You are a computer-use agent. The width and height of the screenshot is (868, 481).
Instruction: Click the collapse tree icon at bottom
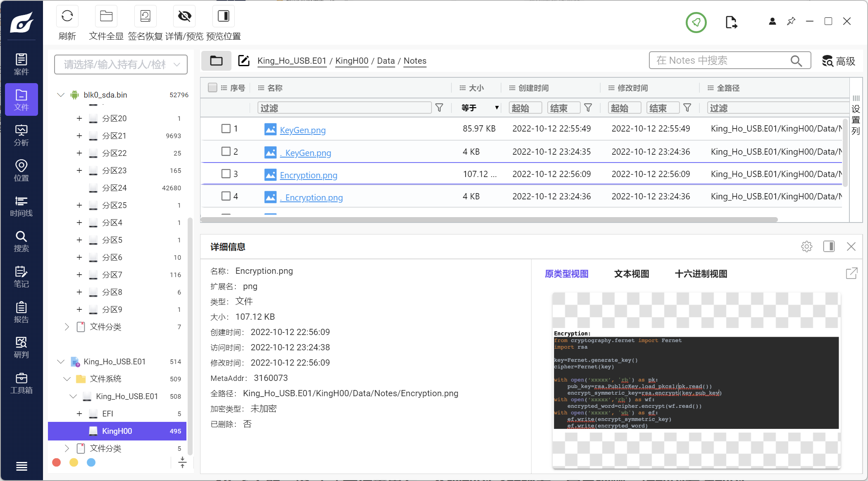pyautogui.click(x=182, y=462)
